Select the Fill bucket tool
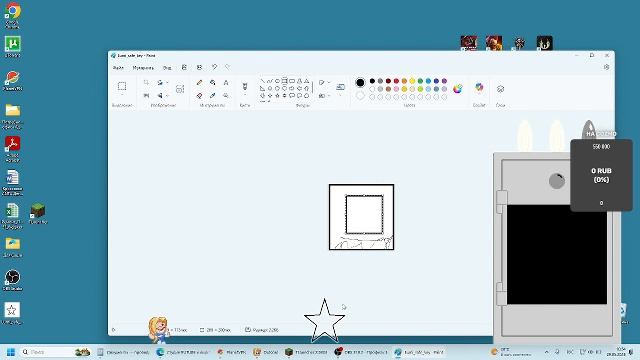640x360 pixels. click(213, 83)
